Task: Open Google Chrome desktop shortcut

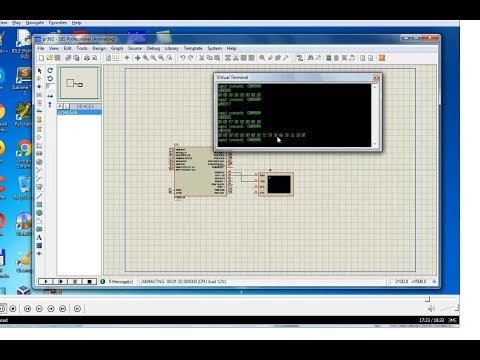Action: [x=23, y=154]
